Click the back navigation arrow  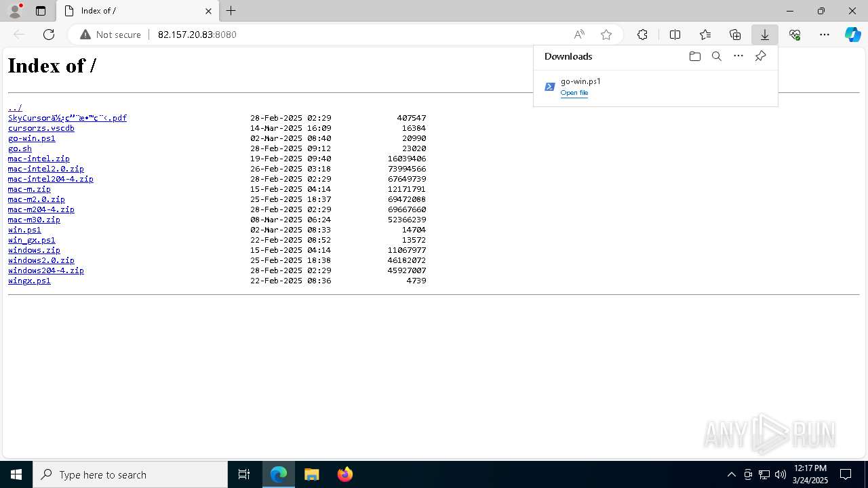[x=19, y=35]
